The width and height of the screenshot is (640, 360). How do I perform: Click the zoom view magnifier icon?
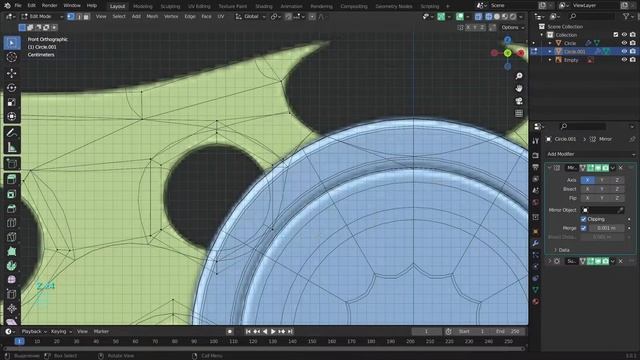tap(519, 76)
